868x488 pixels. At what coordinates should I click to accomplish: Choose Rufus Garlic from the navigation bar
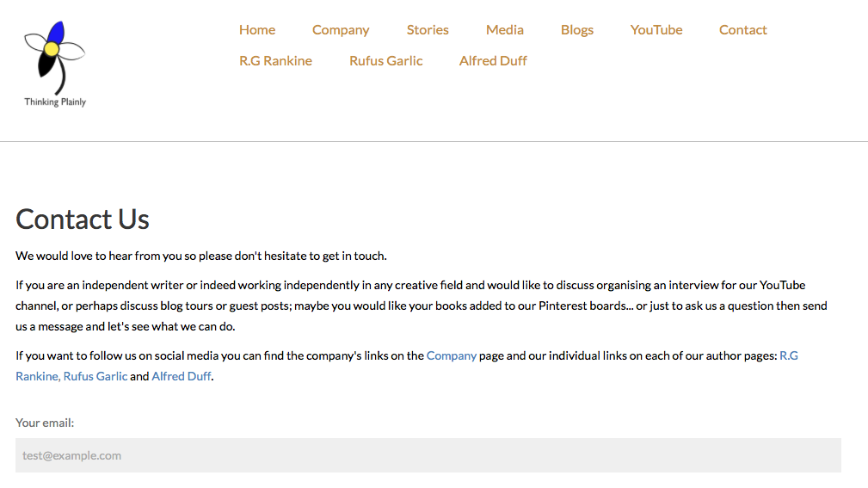[386, 60]
